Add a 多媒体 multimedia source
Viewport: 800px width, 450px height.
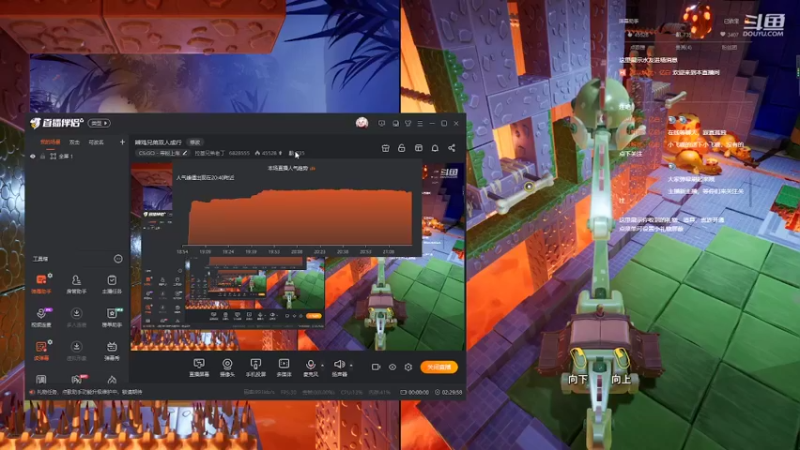pyautogui.click(x=284, y=367)
